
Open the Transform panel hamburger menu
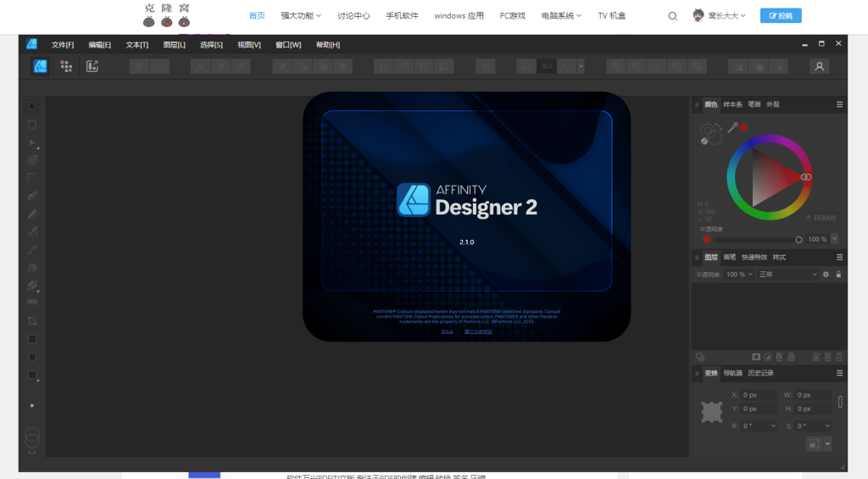839,373
